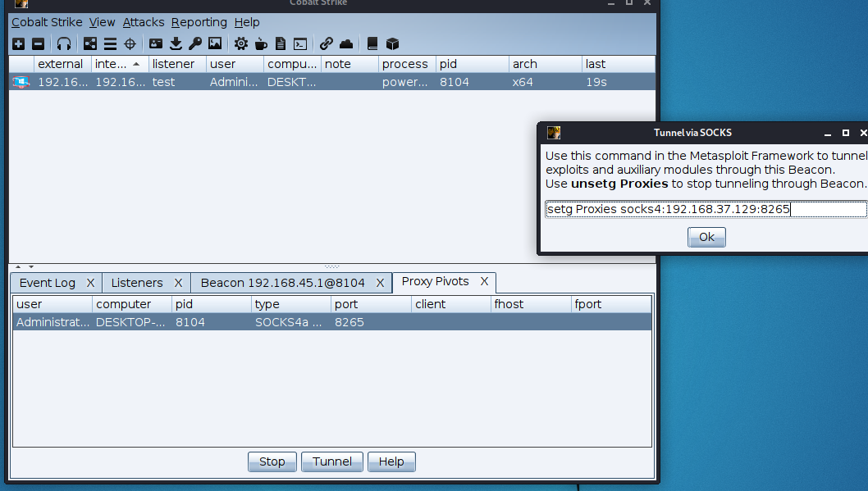Click the Stop button
This screenshot has height=491, width=868.
click(x=272, y=461)
